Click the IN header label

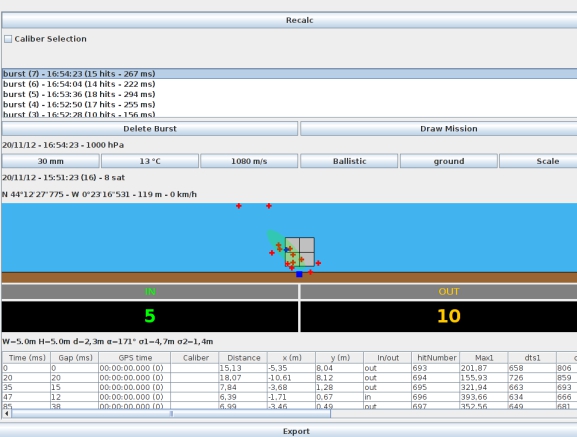tap(150, 292)
